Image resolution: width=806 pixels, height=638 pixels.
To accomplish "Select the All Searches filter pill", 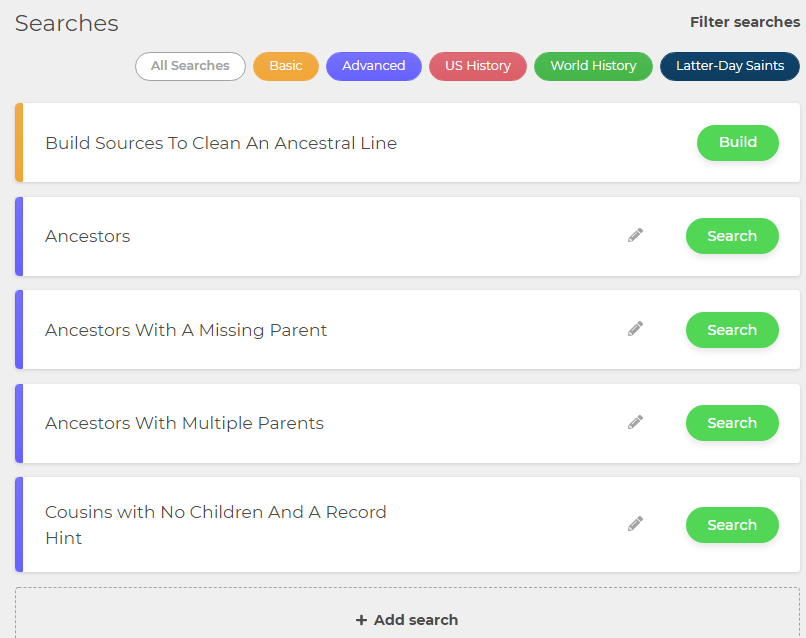I will tap(190, 66).
